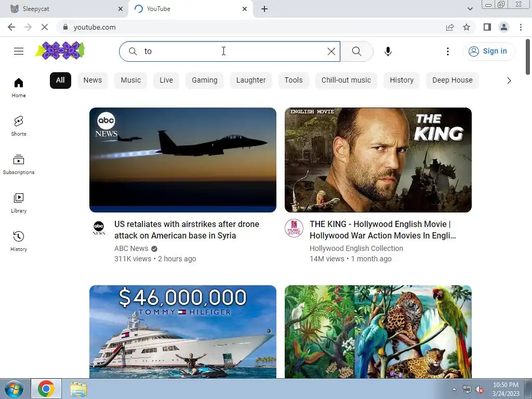Visit Hollywood English Collection channel

point(356,248)
